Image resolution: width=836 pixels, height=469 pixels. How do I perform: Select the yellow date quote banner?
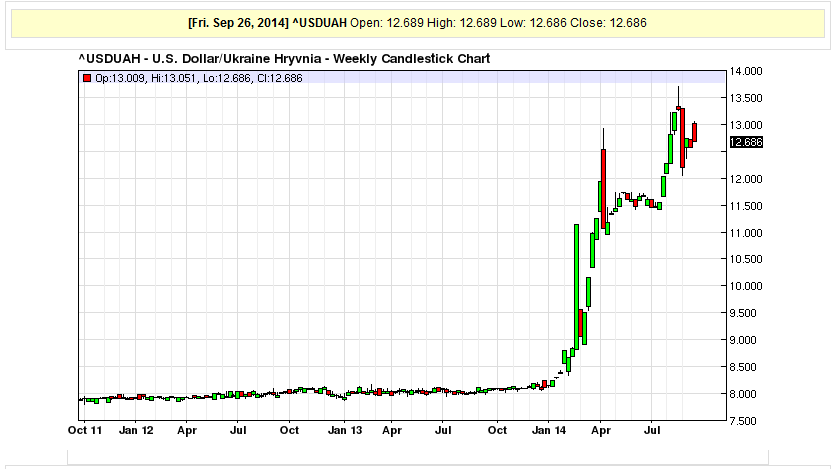tap(417, 23)
